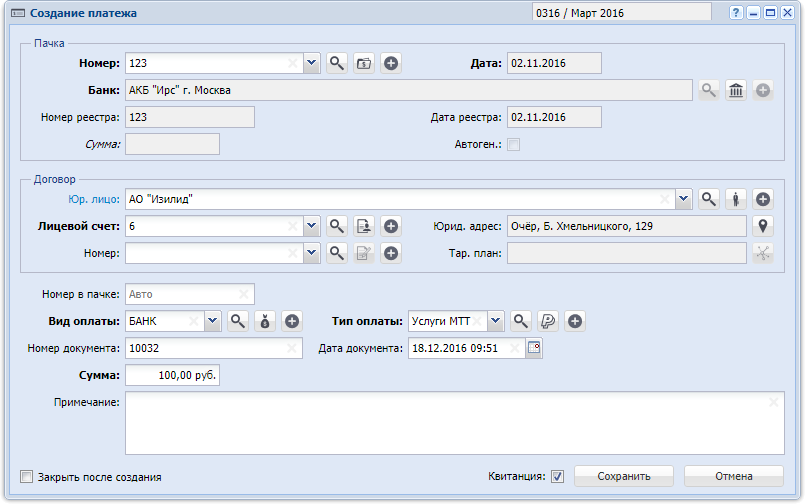The height and width of the screenshot is (504, 805).
Task: Click the empty Тар. план field
Action: point(627,253)
